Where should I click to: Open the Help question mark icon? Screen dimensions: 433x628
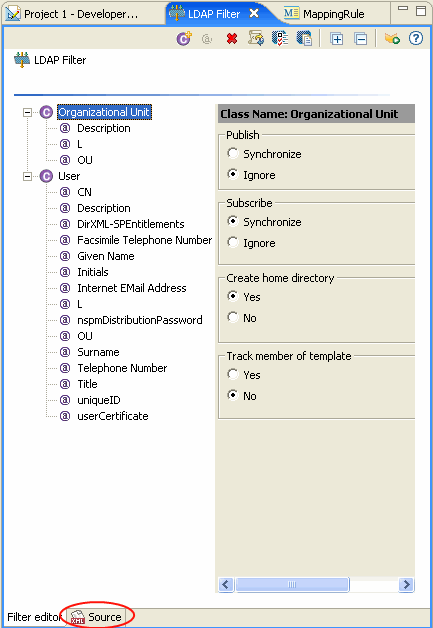[x=416, y=38]
